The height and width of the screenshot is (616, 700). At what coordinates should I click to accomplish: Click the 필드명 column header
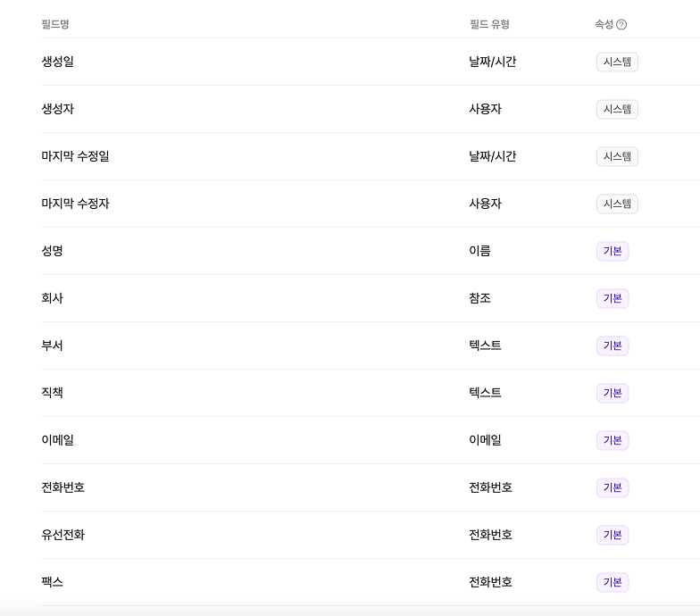pyautogui.click(x=55, y=24)
